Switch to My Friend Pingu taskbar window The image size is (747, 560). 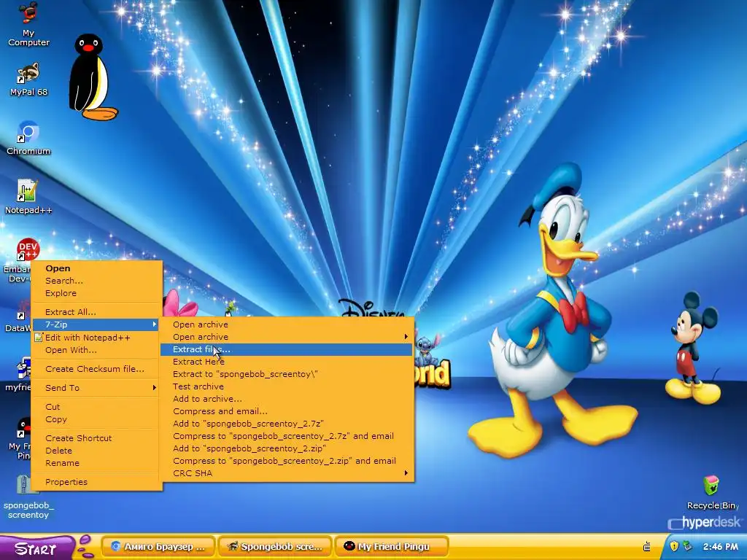(x=392, y=547)
